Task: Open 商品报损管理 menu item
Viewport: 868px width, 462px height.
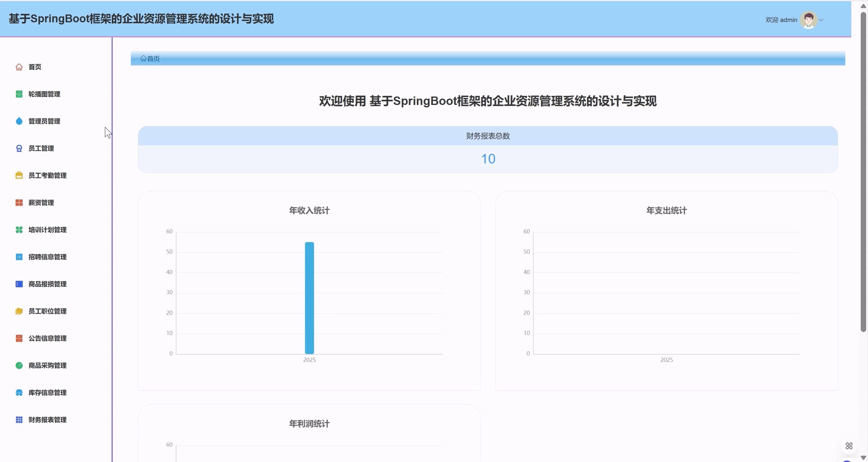Action: pos(47,284)
